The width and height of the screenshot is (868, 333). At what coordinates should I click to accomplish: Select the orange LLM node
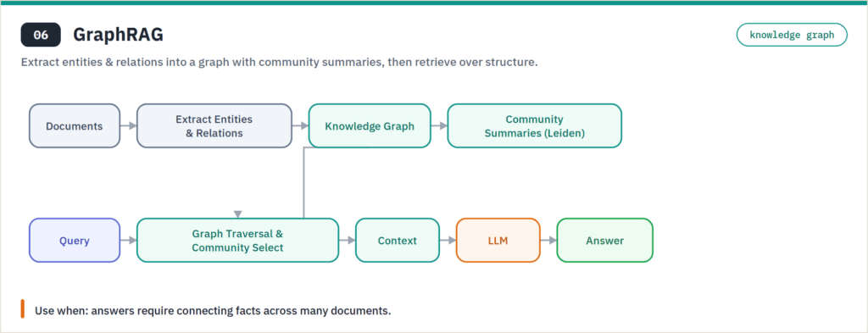point(498,240)
